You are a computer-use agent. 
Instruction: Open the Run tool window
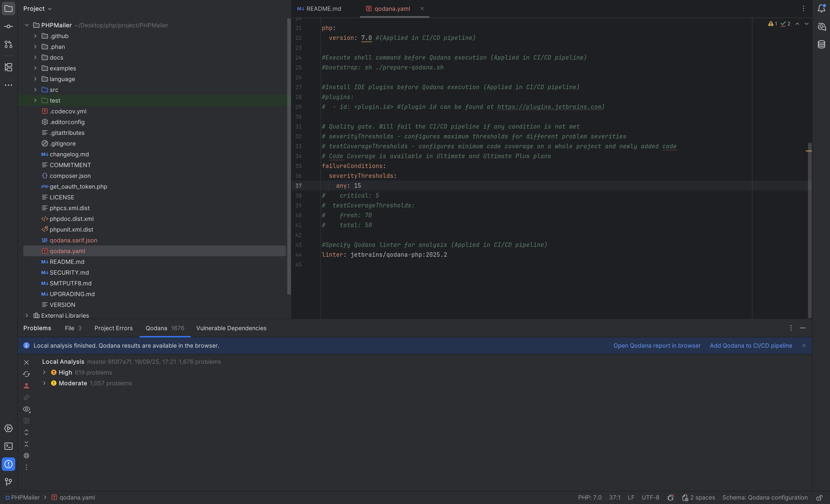point(9,428)
